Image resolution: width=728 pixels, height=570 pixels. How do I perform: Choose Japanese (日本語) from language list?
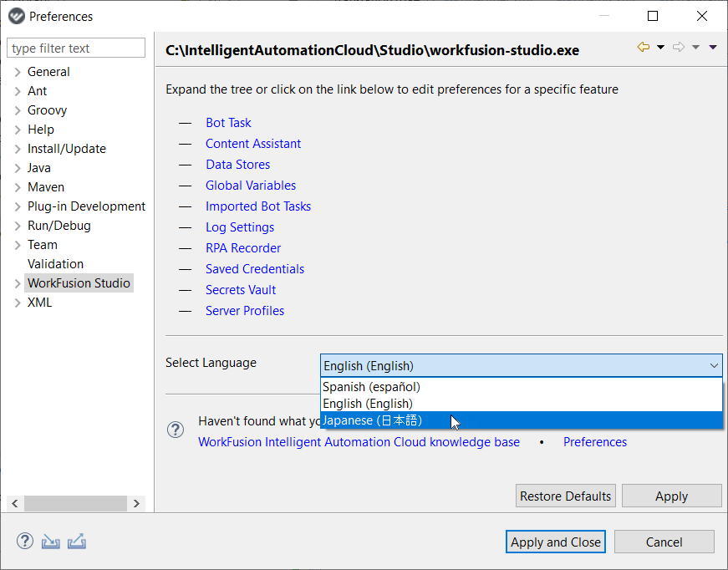521,420
